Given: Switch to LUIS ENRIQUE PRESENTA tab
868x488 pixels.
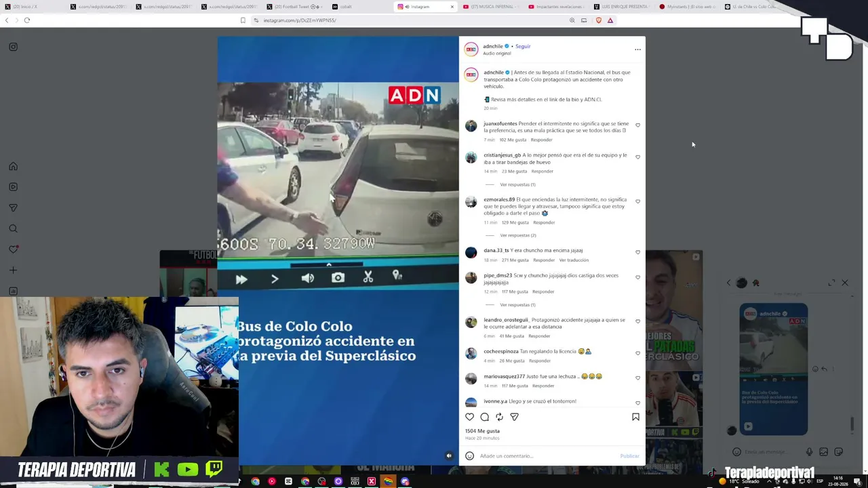Looking at the screenshot, I should (x=621, y=7).
